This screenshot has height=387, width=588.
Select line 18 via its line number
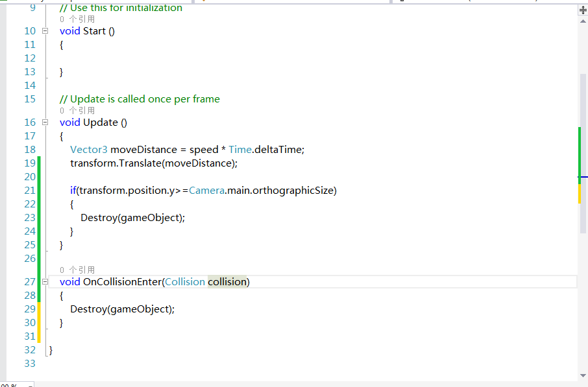click(30, 149)
